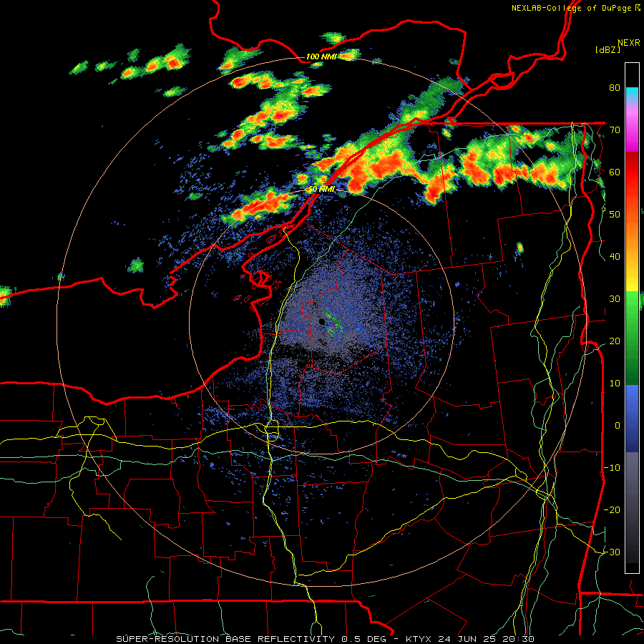Click the 10 dBZ scale value
Screen dimensions: 644x644
(x=615, y=384)
